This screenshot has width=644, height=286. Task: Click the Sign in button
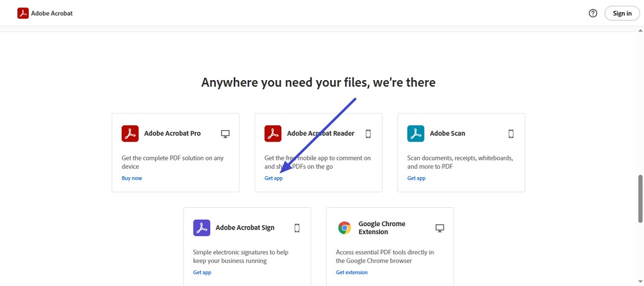point(622,13)
